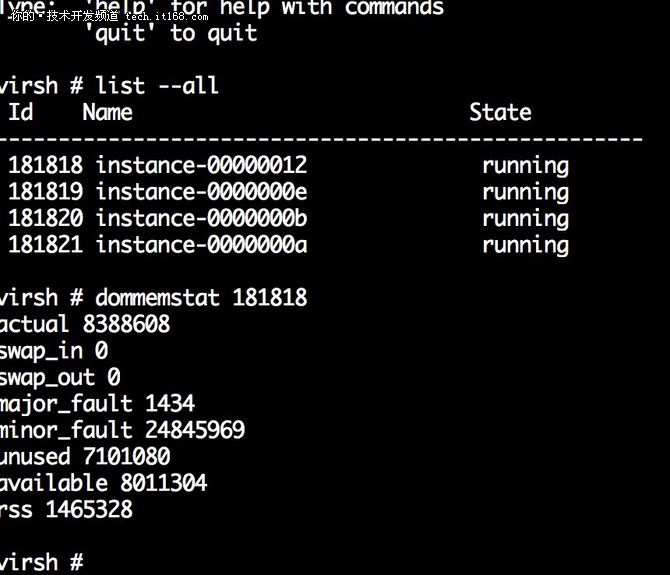The width and height of the screenshot is (670, 575).
Task: Select the Name column header
Action: (x=107, y=112)
